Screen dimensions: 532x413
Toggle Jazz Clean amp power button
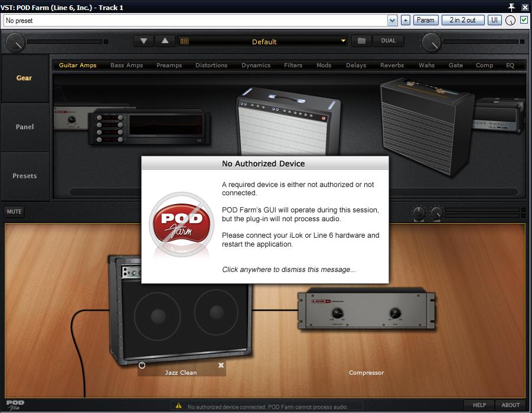pyautogui.click(x=142, y=365)
